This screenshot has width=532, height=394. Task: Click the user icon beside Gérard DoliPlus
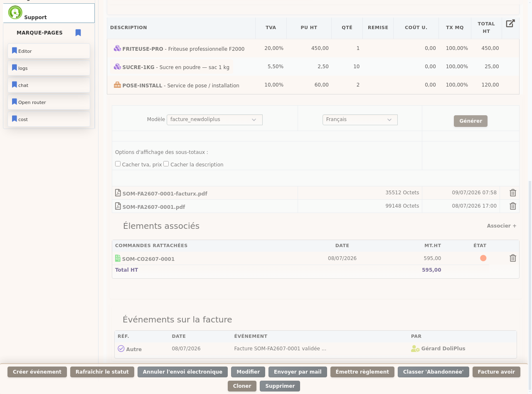(x=415, y=349)
